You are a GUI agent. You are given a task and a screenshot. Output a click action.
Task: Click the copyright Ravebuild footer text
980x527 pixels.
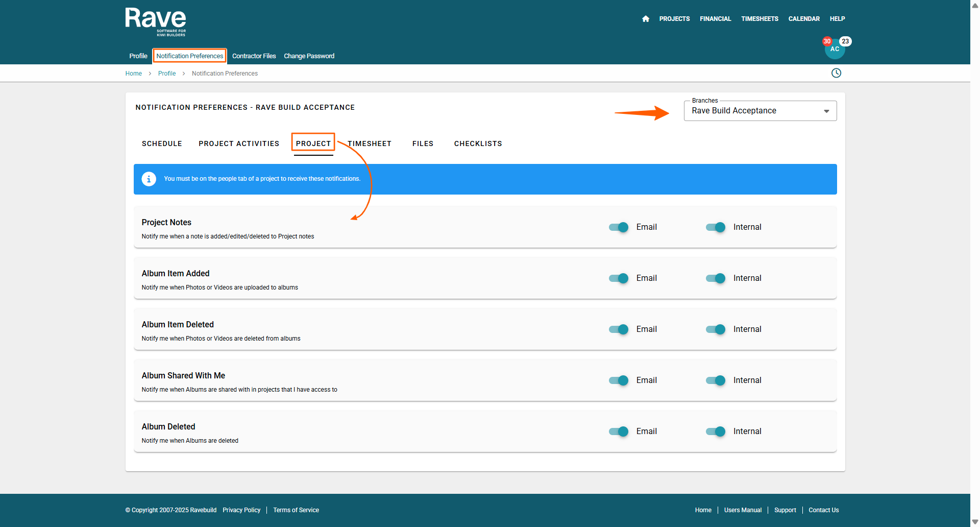171,510
